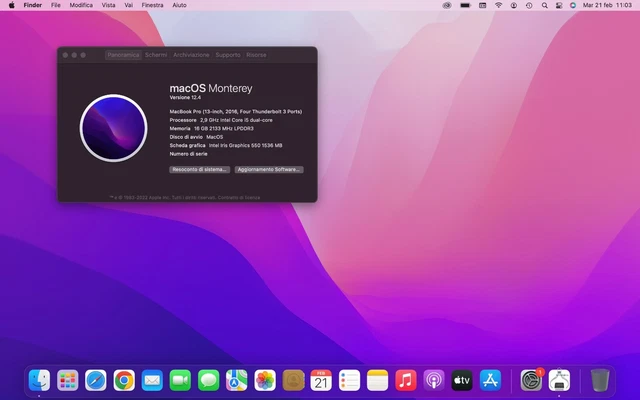Screen dimensions: 640x400
Task: Open Maps from the Dock
Action: (237, 380)
